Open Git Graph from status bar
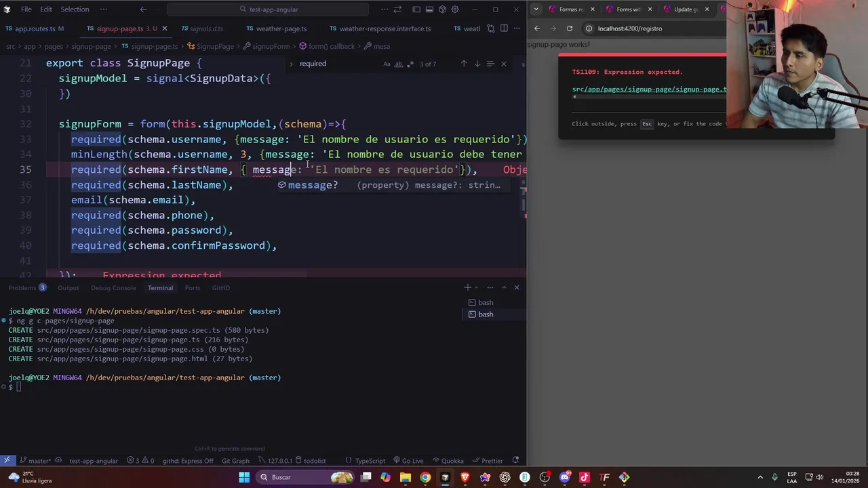The height and width of the screenshot is (488, 868). coord(235,461)
